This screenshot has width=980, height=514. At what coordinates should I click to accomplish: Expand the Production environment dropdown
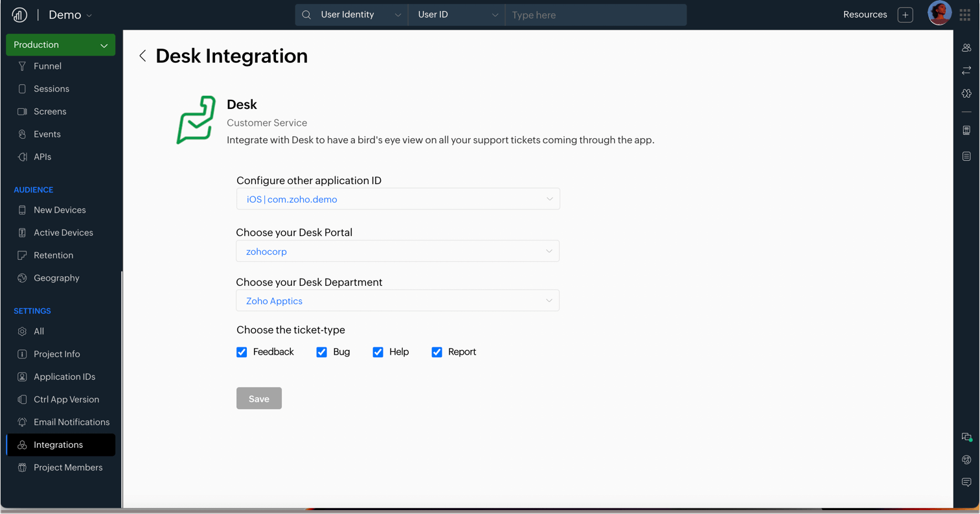pyautogui.click(x=61, y=45)
